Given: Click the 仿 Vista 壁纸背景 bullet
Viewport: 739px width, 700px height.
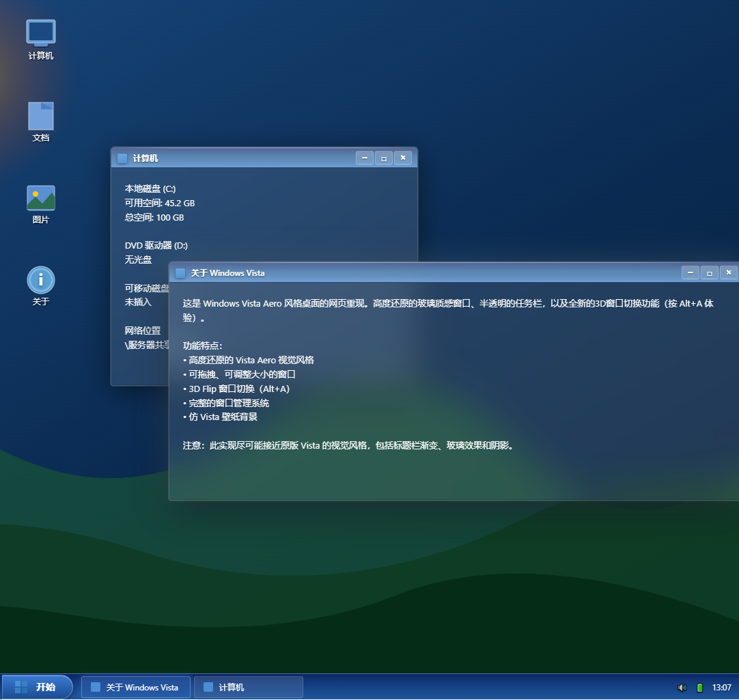Looking at the screenshot, I should [220, 417].
